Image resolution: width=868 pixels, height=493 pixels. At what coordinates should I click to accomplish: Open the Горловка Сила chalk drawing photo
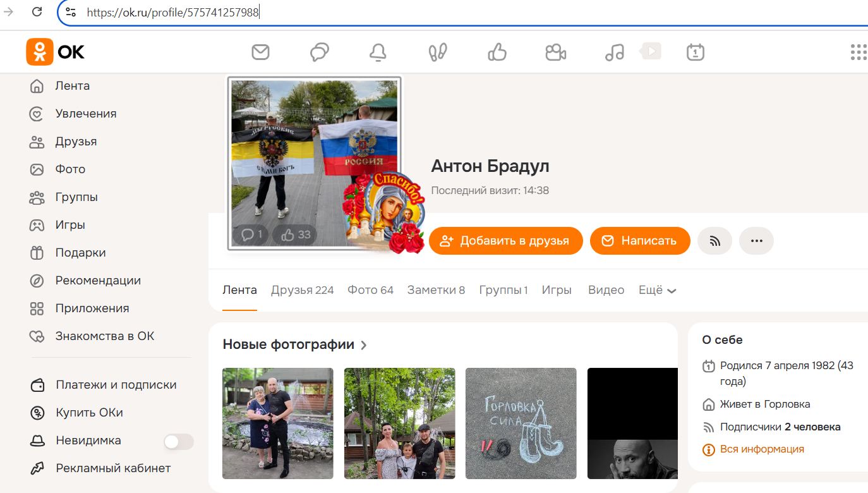tap(521, 423)
